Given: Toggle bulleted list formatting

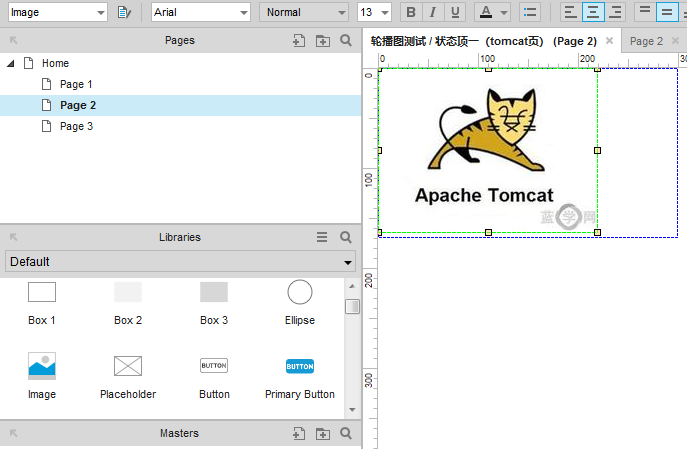Looking at the screenshot, I should [530, 12].
